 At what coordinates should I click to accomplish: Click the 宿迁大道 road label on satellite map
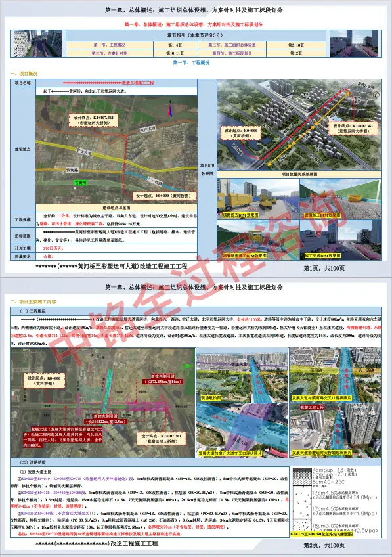[x=84, y=152]
